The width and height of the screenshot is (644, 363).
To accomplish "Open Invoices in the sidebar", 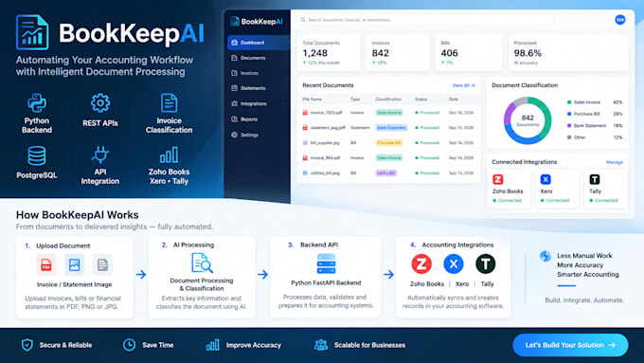I will (259, 73).
